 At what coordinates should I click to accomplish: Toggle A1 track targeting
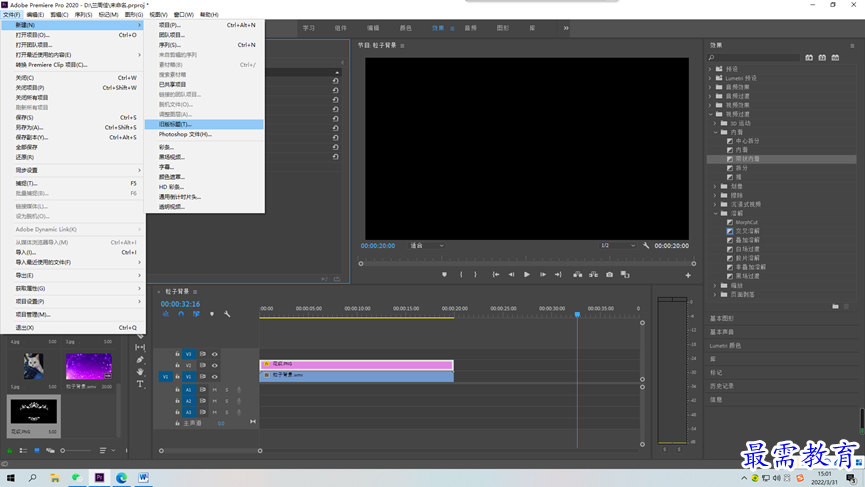(189, 390)
